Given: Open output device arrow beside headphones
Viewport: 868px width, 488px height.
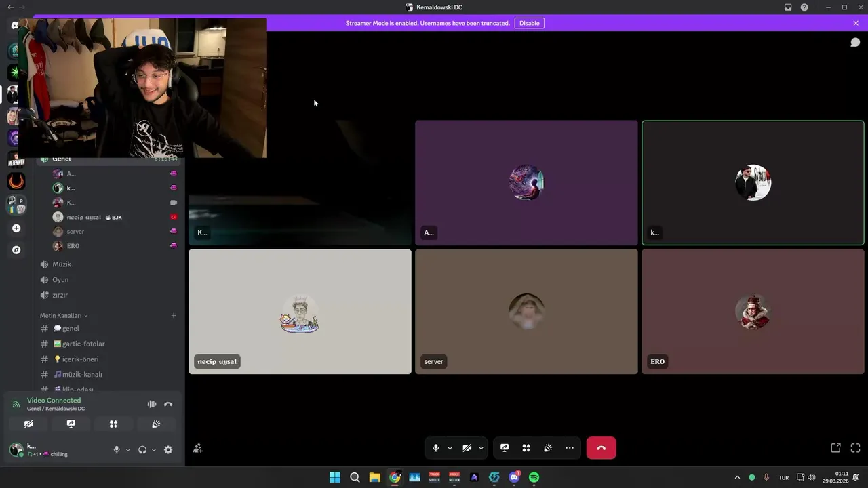Looking at the screenshot, I should 153,449.
